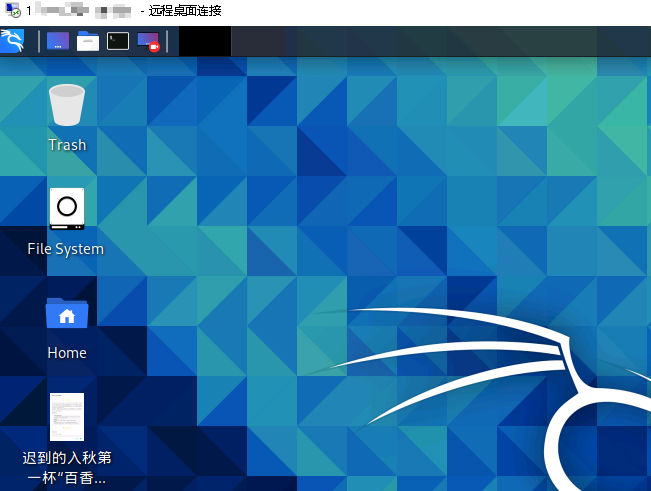Select the 迟到的入秋第一杯 document thumbnail
This screenshot has height=491, width=651.
click(x=67, y=417)
